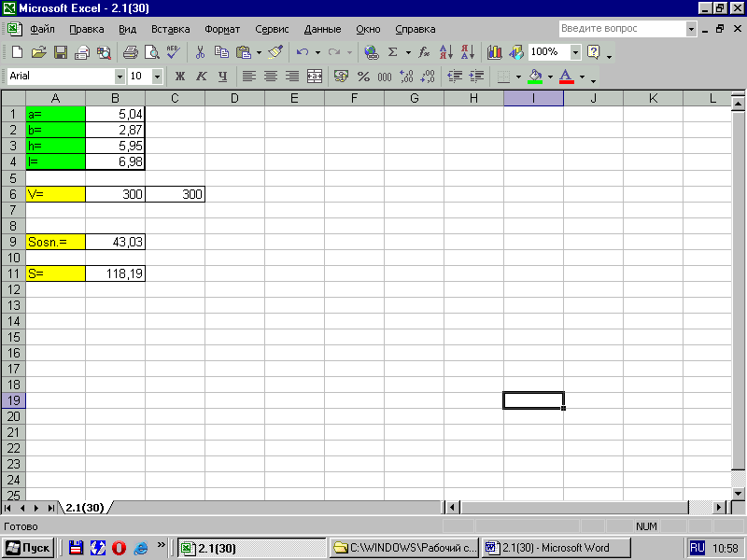747x560 pixels.
Task: Apply the fill color paint bucket
Action: tap(535, 77)
